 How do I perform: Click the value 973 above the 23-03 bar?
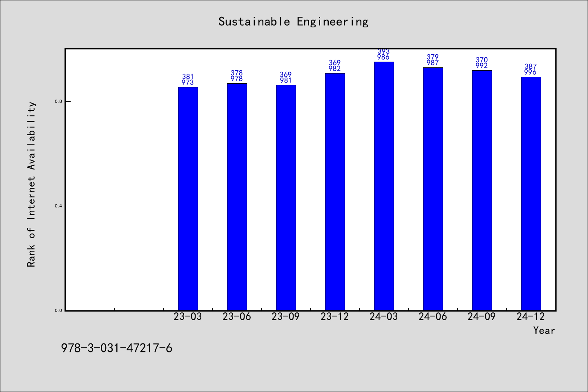pos(188,82)
